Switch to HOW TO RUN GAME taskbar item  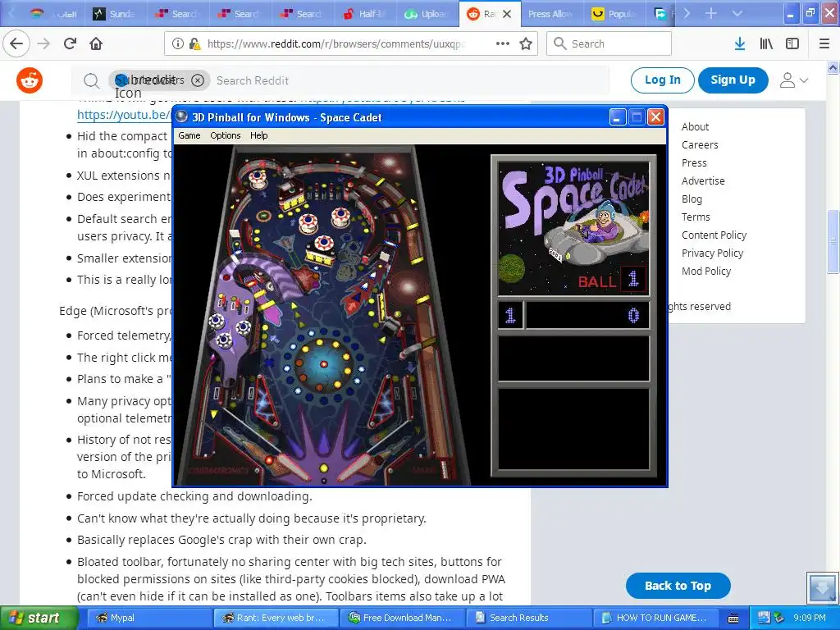[x=654, y=619]
